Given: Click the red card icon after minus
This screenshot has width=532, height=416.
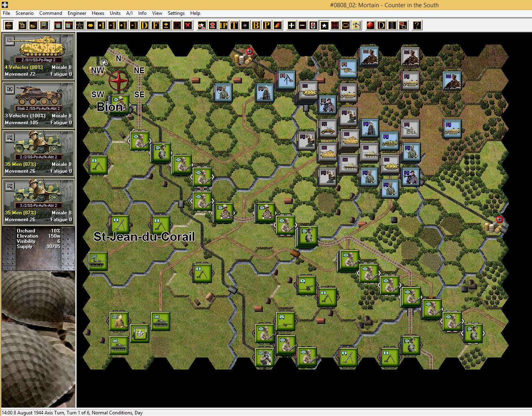Looking at the screenshot, I should coord(313,26).
